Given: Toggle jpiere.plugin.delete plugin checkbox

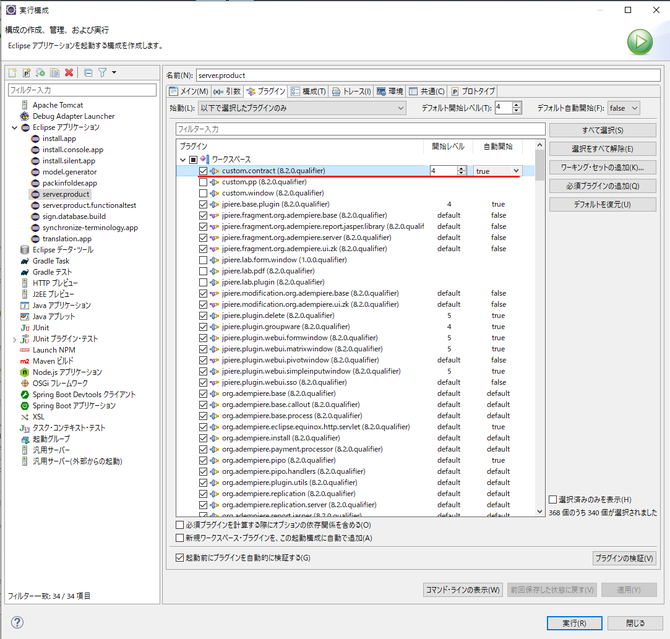Looking at the screenshot, I should coord(203,315).
